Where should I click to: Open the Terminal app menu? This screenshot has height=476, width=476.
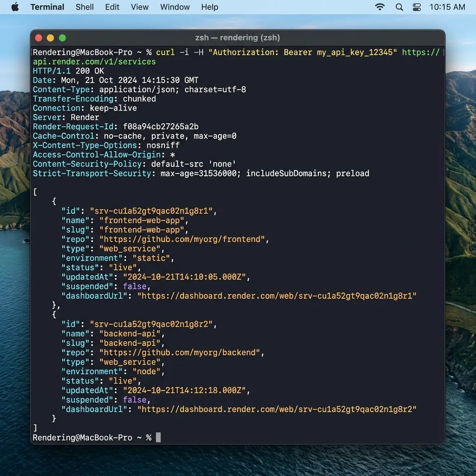pyautogui.click(x=47, y=7)
